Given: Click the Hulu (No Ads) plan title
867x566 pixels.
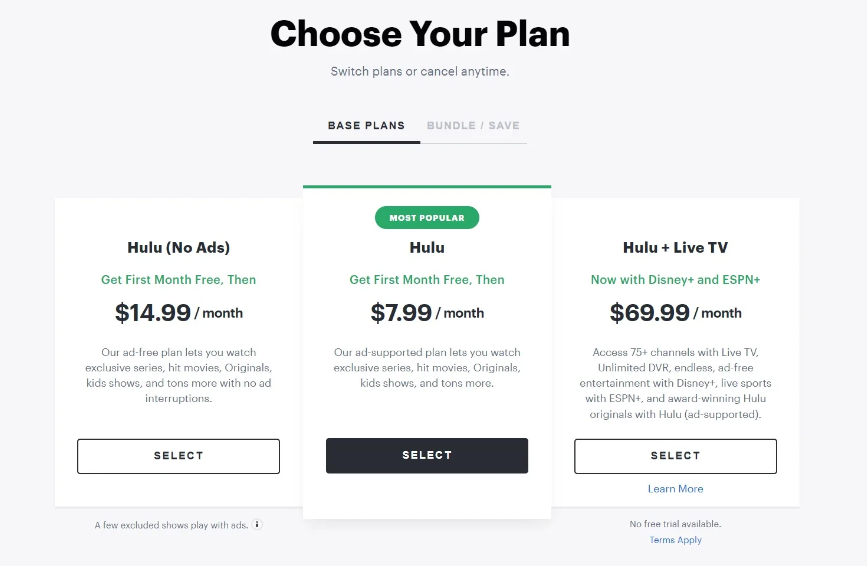Looking at the screenshot, I should pyautogui.click(x=179, y=247).
